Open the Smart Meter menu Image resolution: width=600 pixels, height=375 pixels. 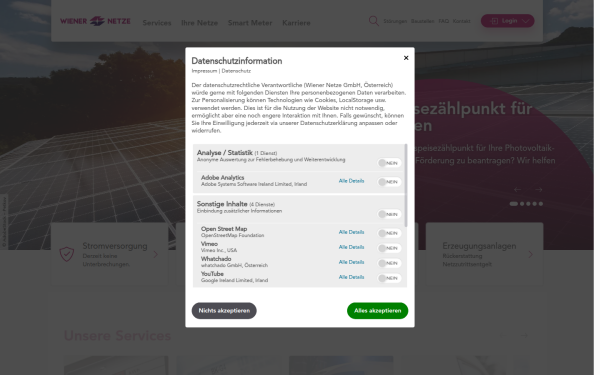250,23
